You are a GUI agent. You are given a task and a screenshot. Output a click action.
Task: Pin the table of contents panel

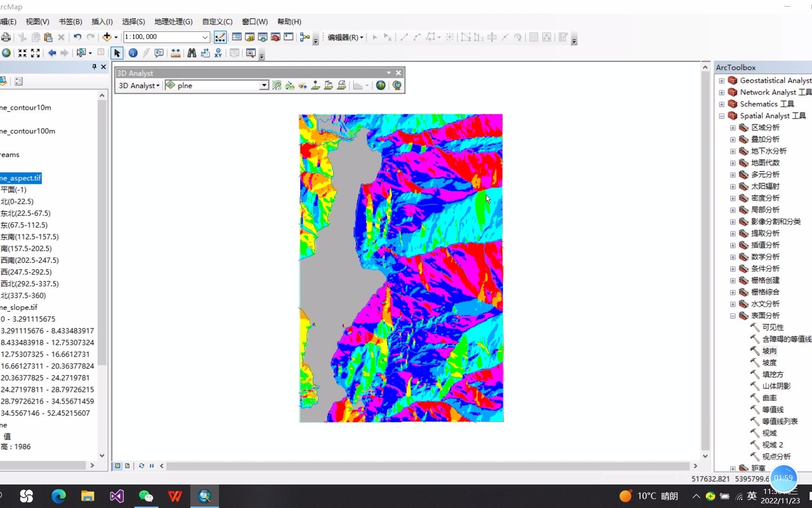94,67
